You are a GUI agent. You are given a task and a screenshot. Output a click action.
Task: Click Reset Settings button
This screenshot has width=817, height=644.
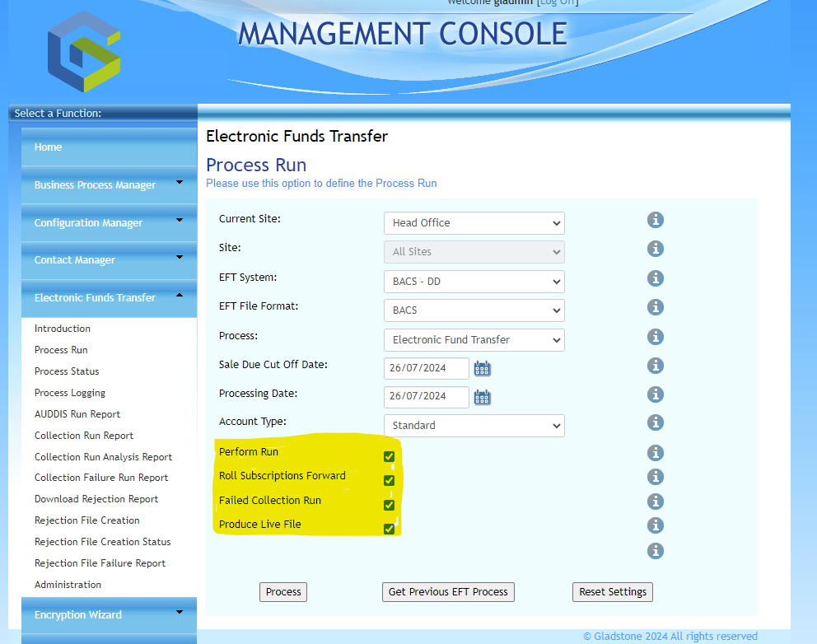(613, 592)
